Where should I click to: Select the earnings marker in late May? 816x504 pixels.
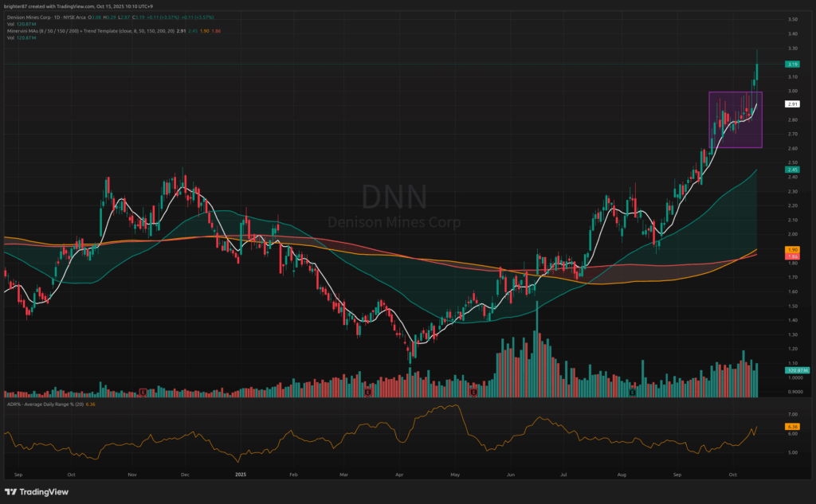click(473, 392)
